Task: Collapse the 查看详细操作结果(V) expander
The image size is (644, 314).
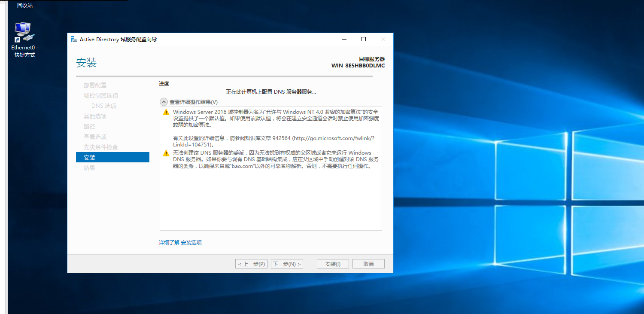Action: pos(164,102)
